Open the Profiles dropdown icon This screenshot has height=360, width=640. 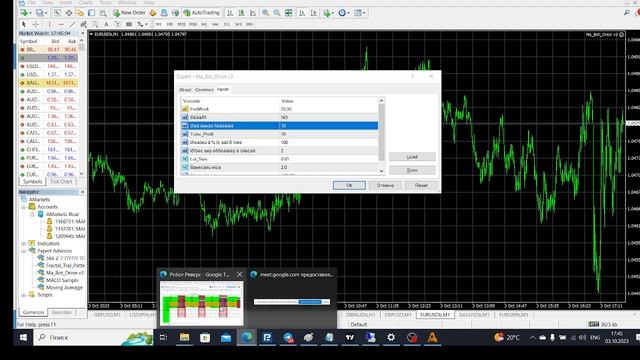41,13
